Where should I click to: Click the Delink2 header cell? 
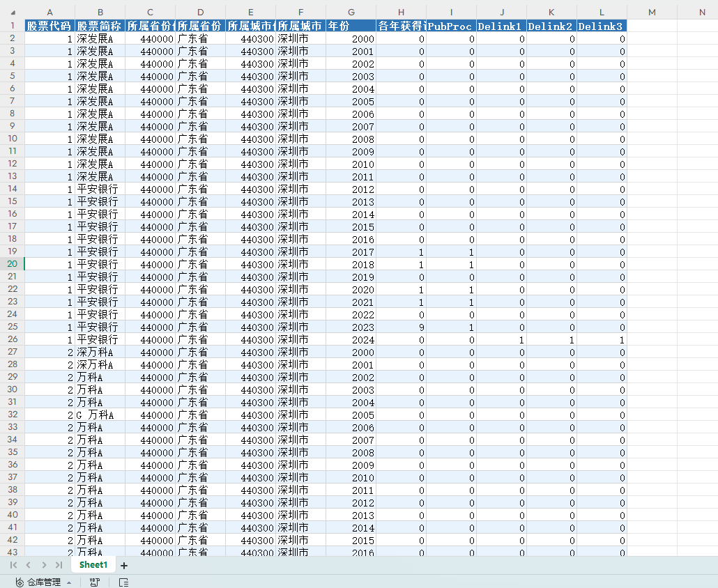(x=552, y=26)
